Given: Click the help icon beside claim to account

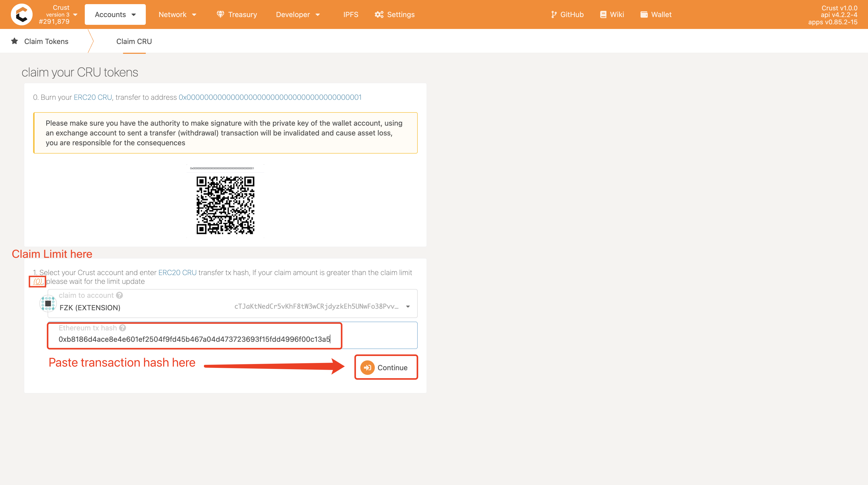Looking at the screenshot, I should coord(119,295).
